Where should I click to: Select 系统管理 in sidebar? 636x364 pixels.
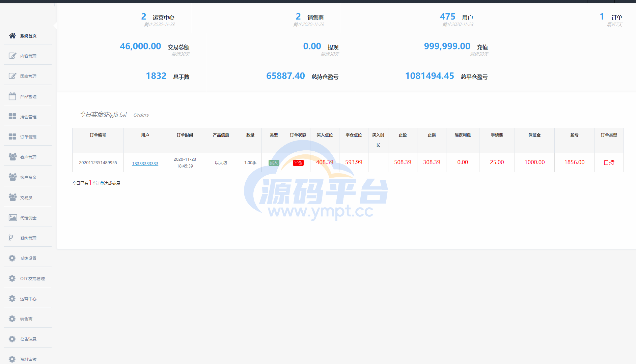coord(28,238)
